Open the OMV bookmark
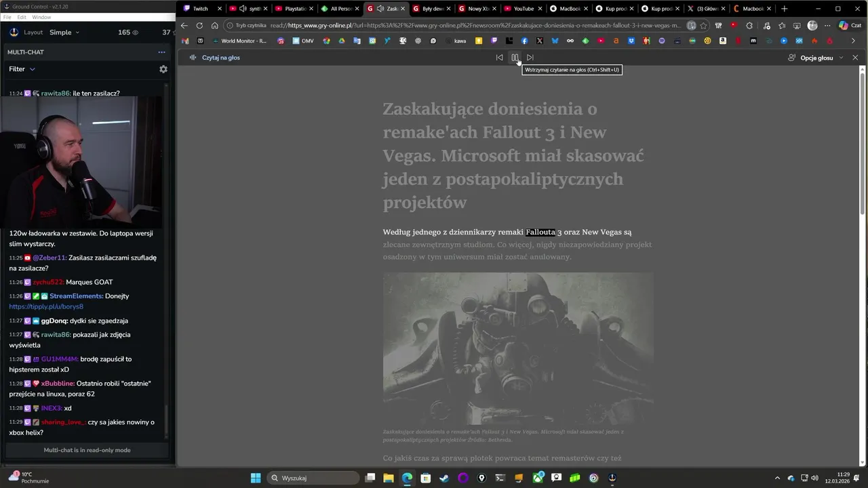868x488 pixels. pos(303,41)
